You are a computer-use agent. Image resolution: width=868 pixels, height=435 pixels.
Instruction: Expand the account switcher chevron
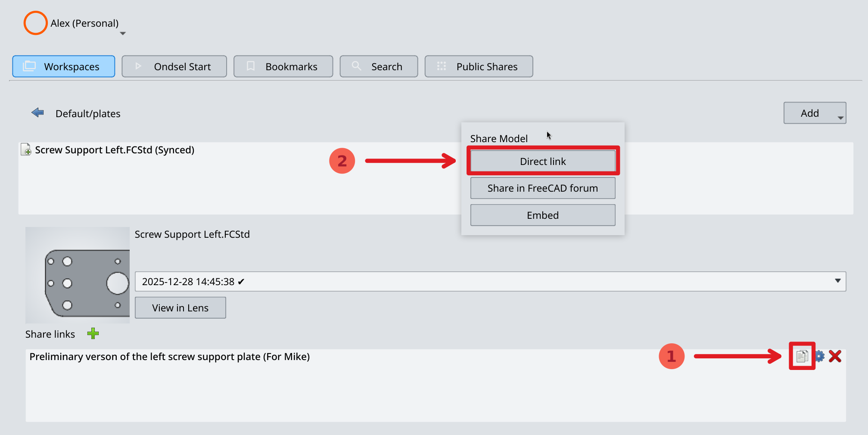click(x=123, y=33)
